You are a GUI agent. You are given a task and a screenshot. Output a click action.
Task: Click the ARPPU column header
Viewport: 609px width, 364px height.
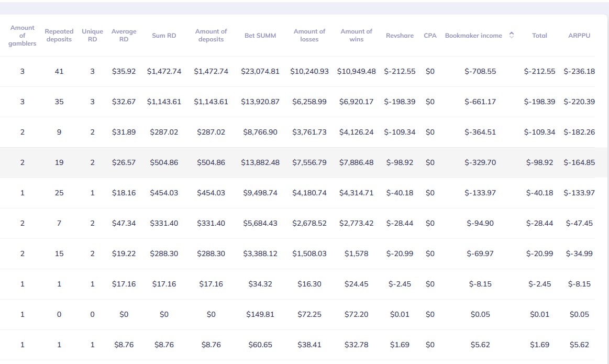pos(579,36)
